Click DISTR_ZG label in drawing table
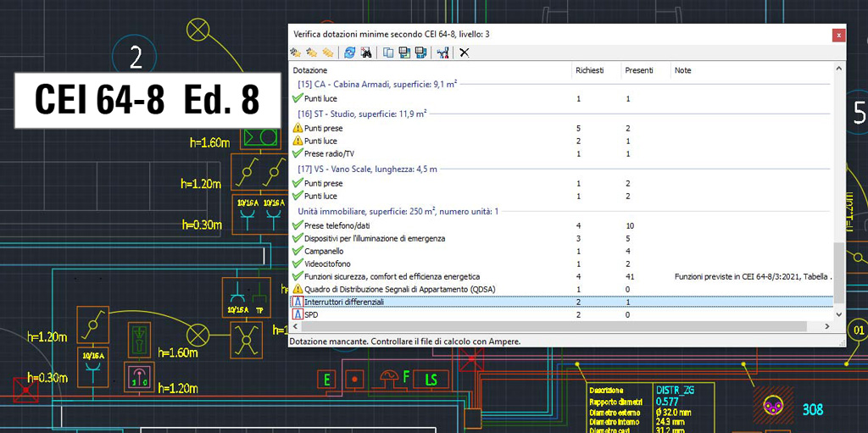This screenshot has width=868, height=433. [674, 390]
